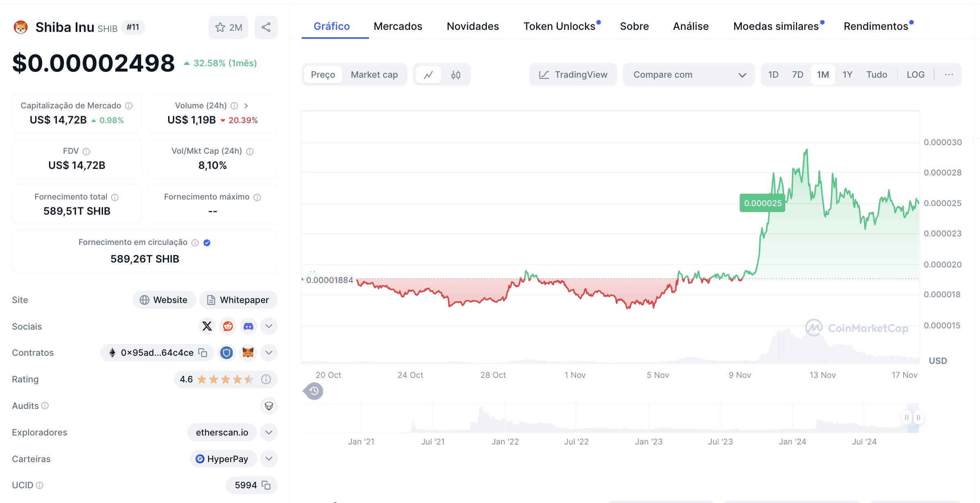Screen dimensions: 980x503
Task: Open info icon for Vol/Mkt Cap (24h)
Action: tap(250, 152)
